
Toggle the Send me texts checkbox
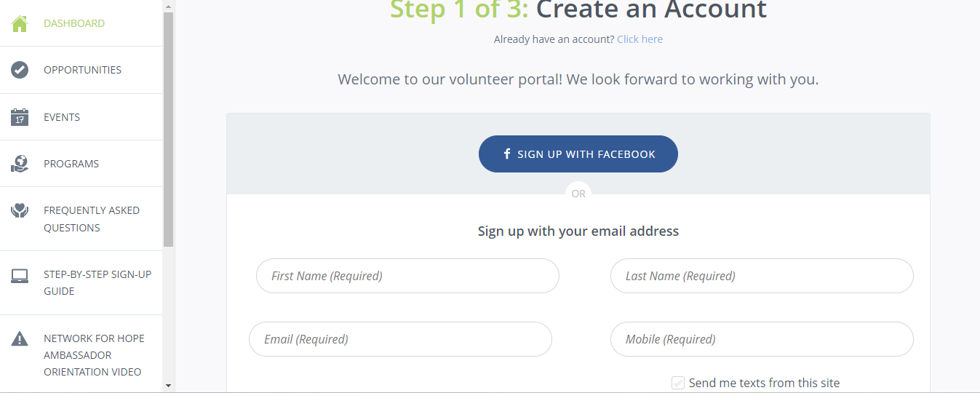point(678,383)
